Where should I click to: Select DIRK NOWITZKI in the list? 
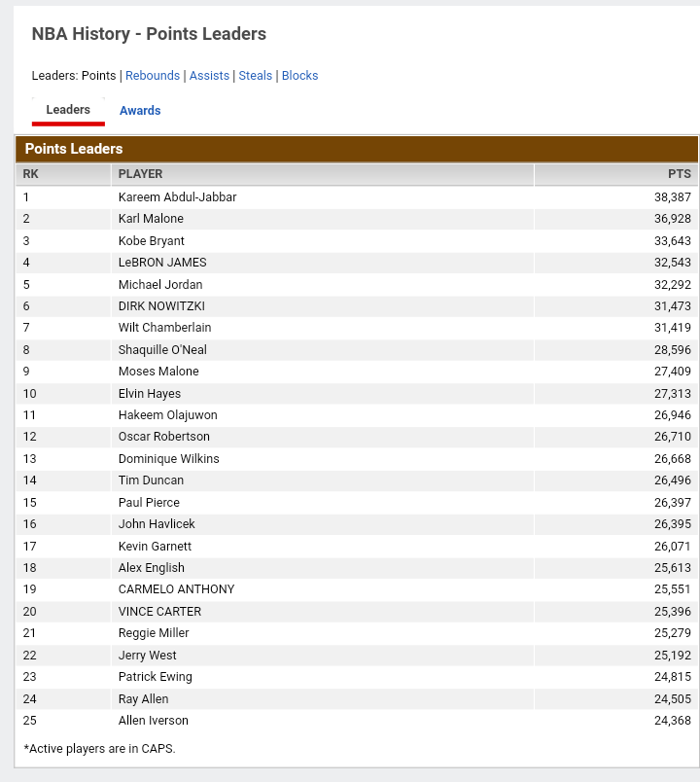pos(161,306)
